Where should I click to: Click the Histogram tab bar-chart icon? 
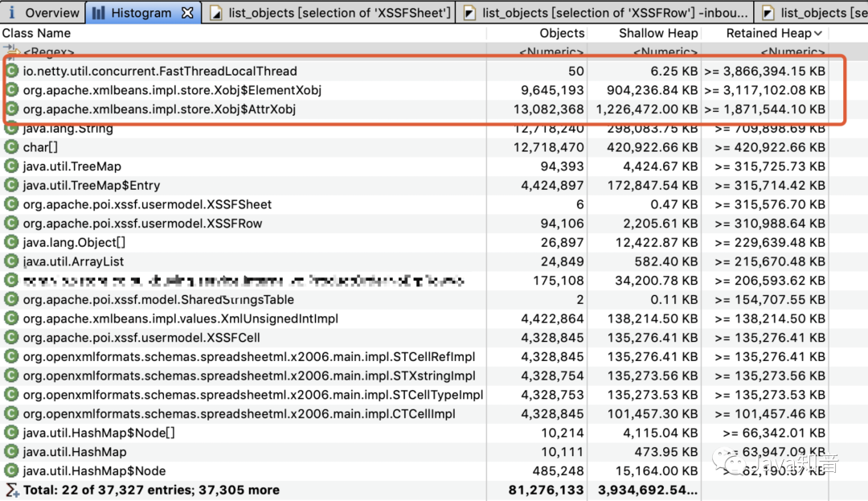click(x=99, y=12)
